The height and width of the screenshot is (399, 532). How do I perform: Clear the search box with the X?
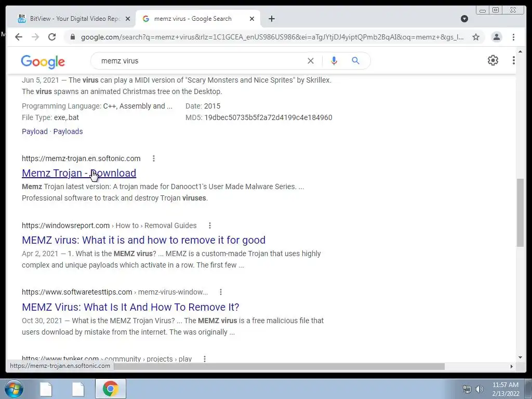[x=311, y=61]
